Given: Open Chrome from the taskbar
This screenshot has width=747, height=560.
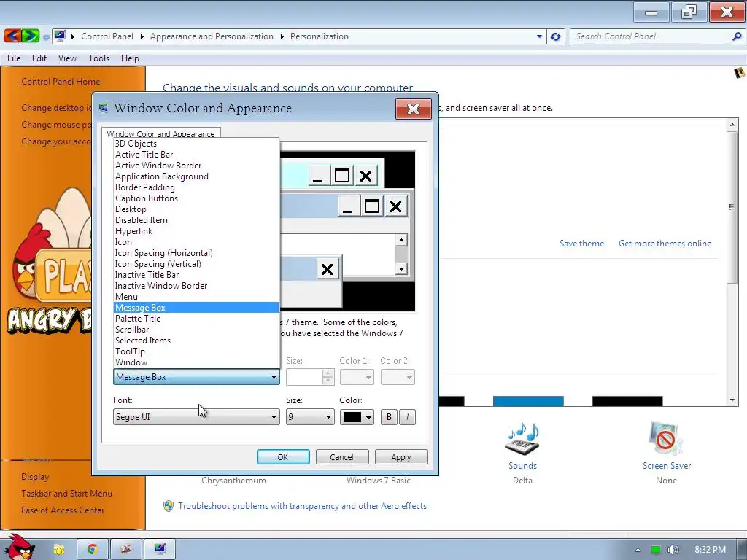Looking at the screenshot, I should (x=93, y=549).
